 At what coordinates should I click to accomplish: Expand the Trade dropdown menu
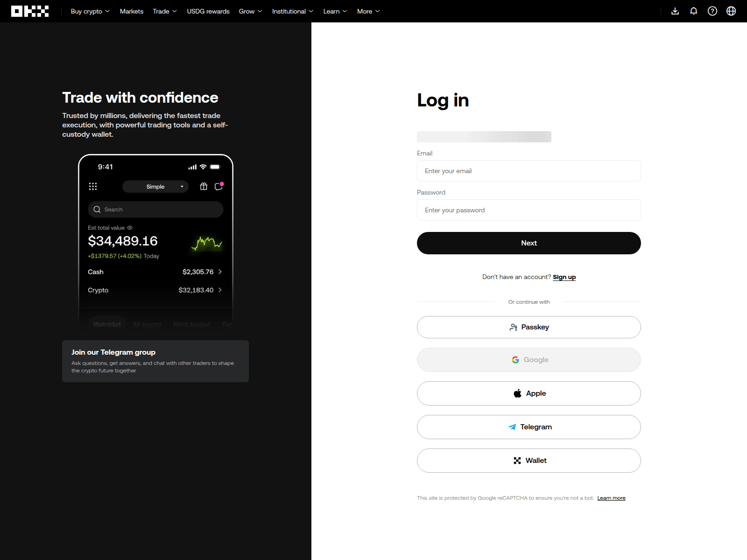(164, 11)
